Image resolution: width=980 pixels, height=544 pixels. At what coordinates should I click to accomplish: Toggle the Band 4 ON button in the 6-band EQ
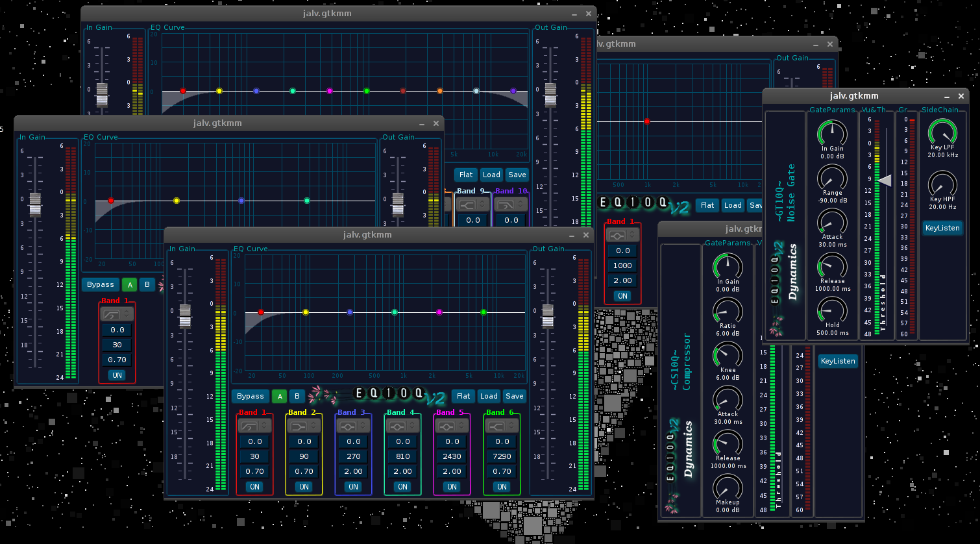coord(402,487)
